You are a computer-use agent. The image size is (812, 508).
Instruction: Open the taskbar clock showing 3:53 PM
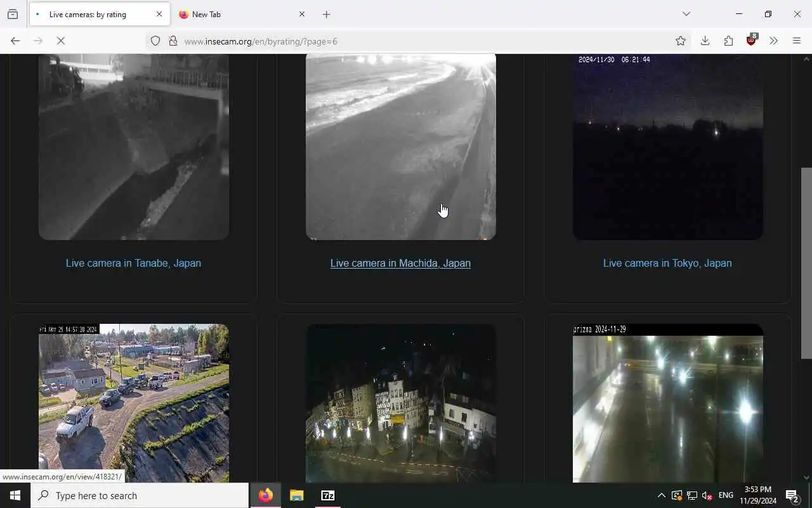coord(758,495)
